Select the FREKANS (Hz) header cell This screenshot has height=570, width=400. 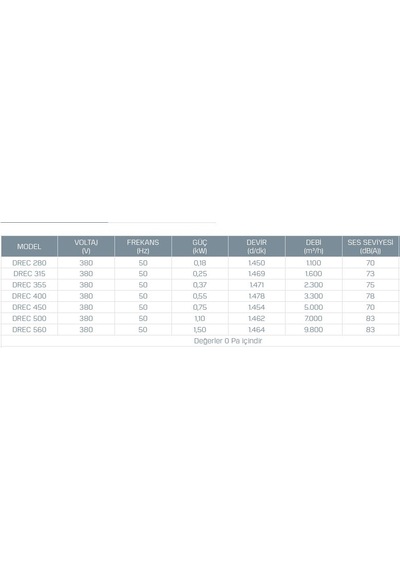pyautogui.click(x=143, y=246)
